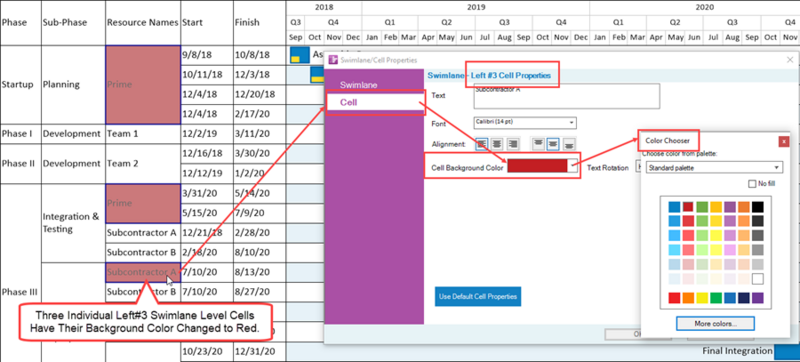Pick the black swatch in the palette
The height and width of the screenshot is (362, 800).
(758, 207)
